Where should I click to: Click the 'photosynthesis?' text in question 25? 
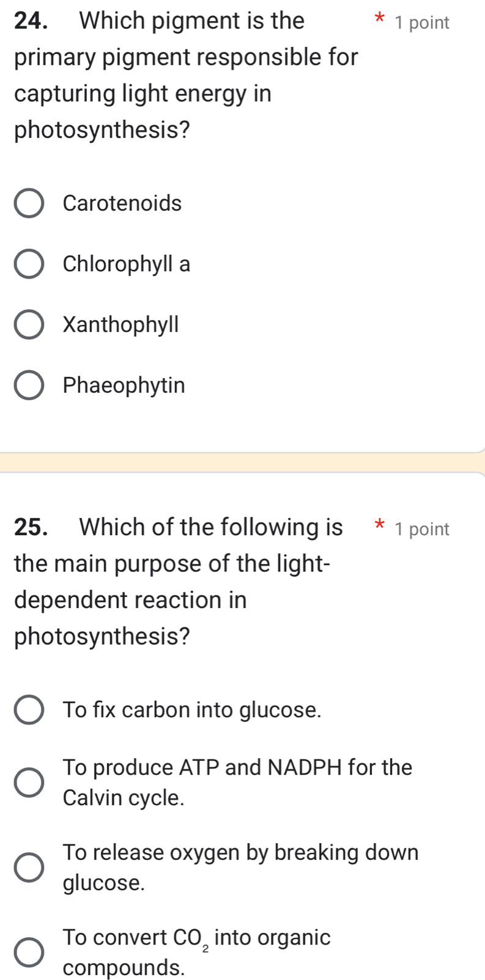click(x=102, y=637)
